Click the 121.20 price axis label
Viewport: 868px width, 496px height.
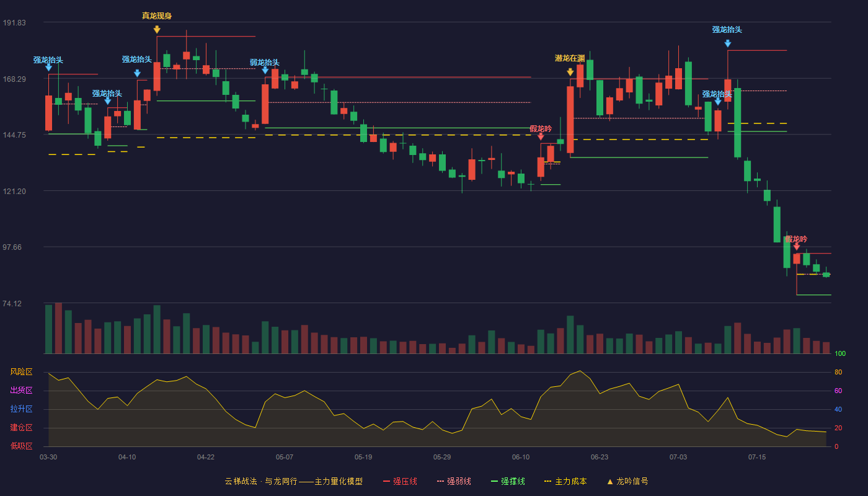point(14,192)
